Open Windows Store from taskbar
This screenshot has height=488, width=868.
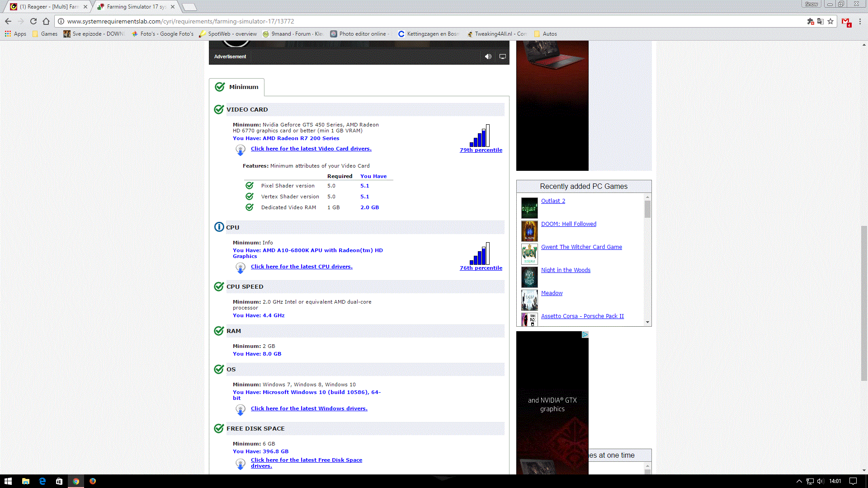coord(59,481)
